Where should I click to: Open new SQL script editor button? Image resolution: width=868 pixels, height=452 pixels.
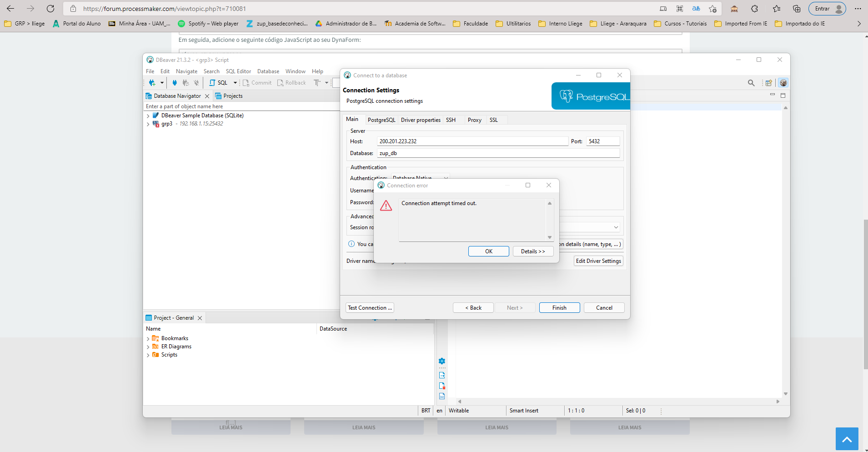[x=219, y=83]
